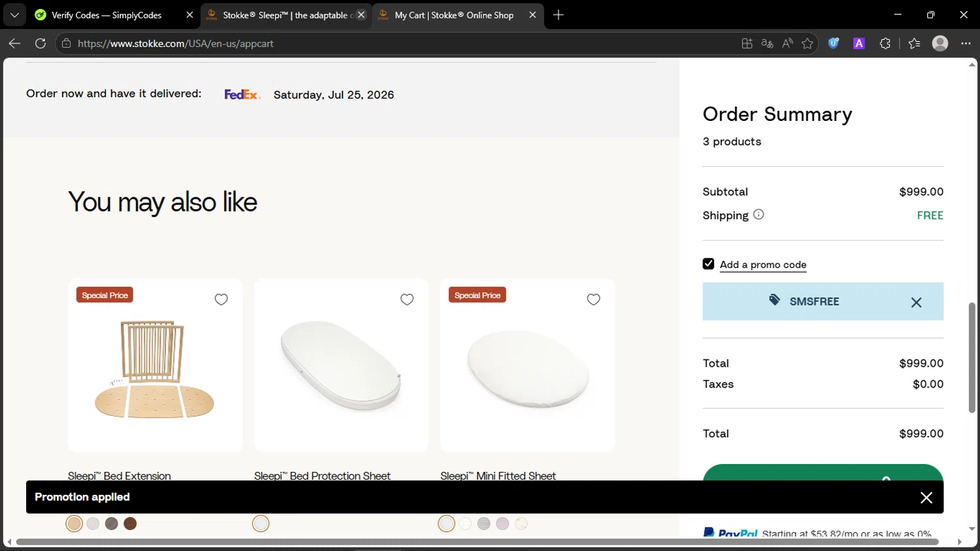Click the PayPal logo
This screenshot has height=551, width=980.
(x=730, y=533)
